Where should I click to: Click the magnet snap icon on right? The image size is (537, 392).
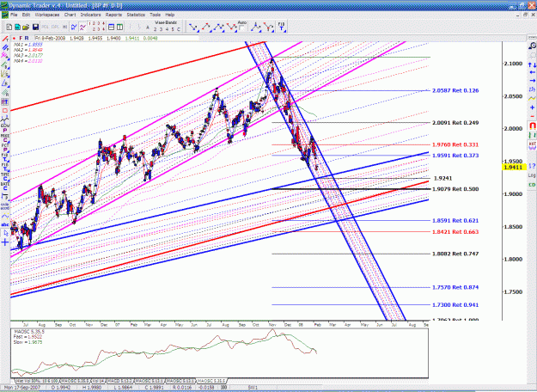click(x=532, y=126)
